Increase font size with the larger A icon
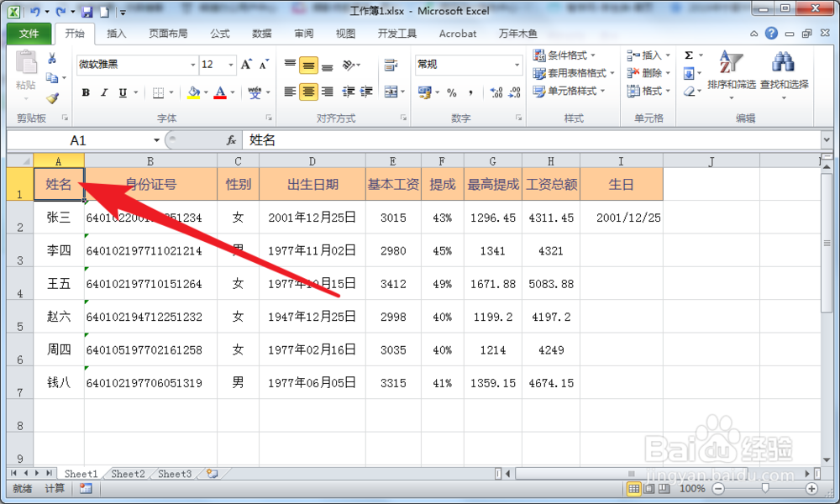The width and height of the screenshot is (840, 504). click(246, 65)
